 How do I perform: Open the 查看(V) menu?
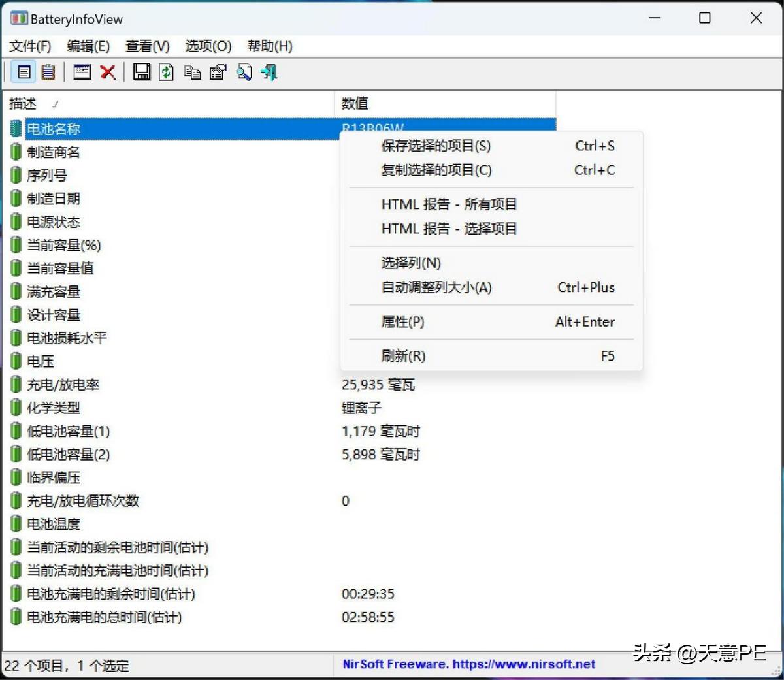pyautogui.click(x=147, y=46)
